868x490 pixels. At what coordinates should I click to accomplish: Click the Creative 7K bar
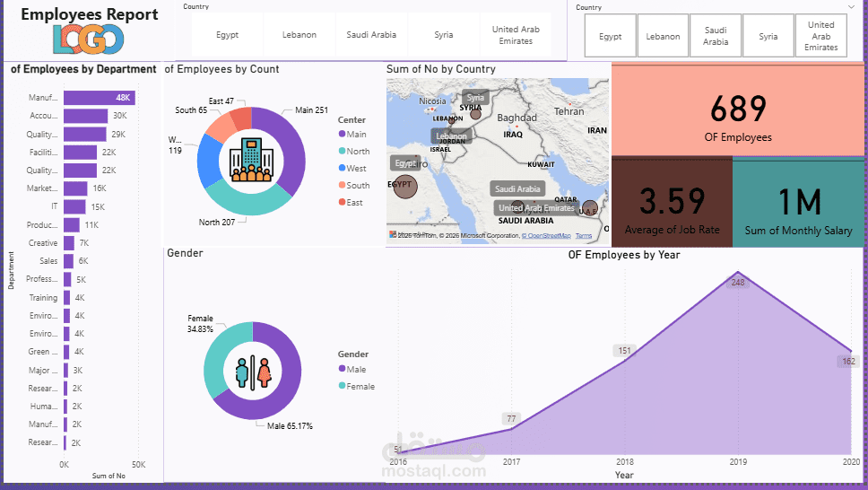tap(69, 243)
